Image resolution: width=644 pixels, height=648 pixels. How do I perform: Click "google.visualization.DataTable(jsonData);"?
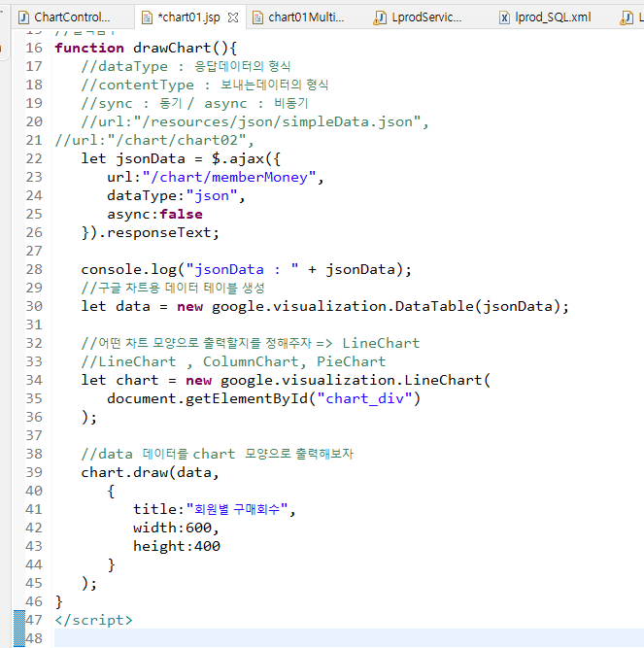coord(390,306)
